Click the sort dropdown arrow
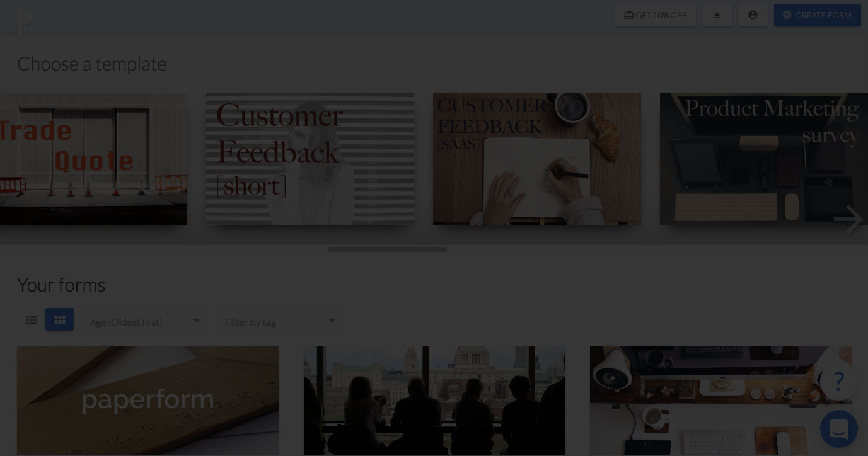 [x=197, y=321]
